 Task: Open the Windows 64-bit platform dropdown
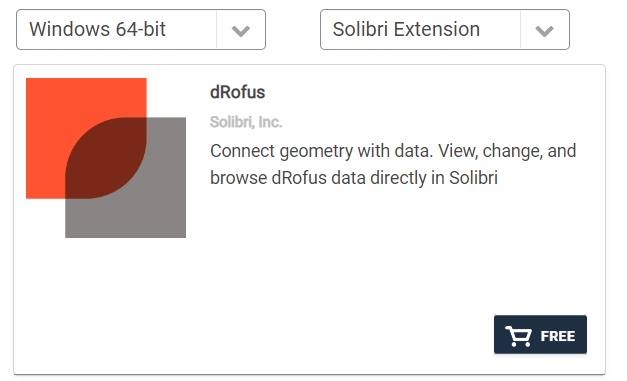click(141, 30)
